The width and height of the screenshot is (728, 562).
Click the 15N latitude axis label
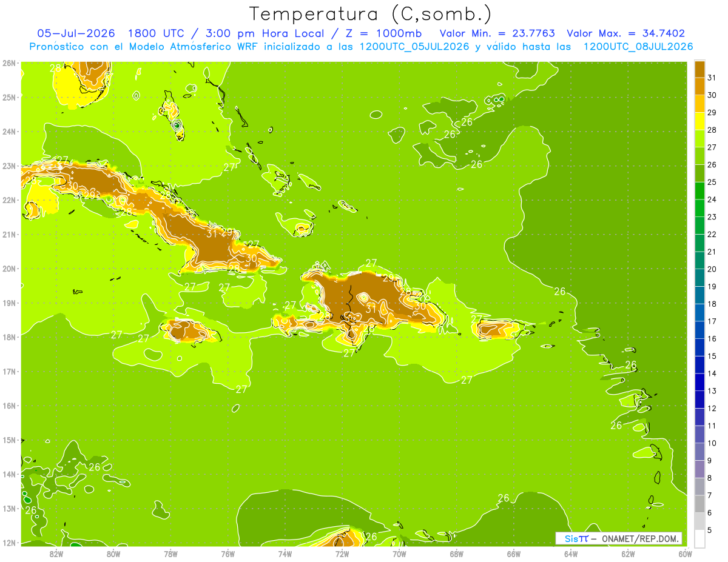tap(9, 440)
